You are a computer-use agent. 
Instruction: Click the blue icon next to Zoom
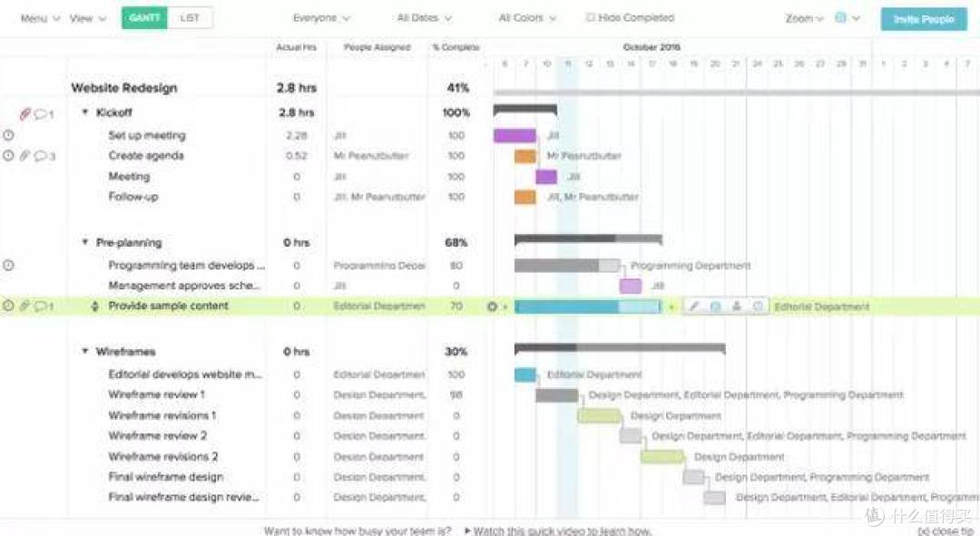[x=840, y=18]
